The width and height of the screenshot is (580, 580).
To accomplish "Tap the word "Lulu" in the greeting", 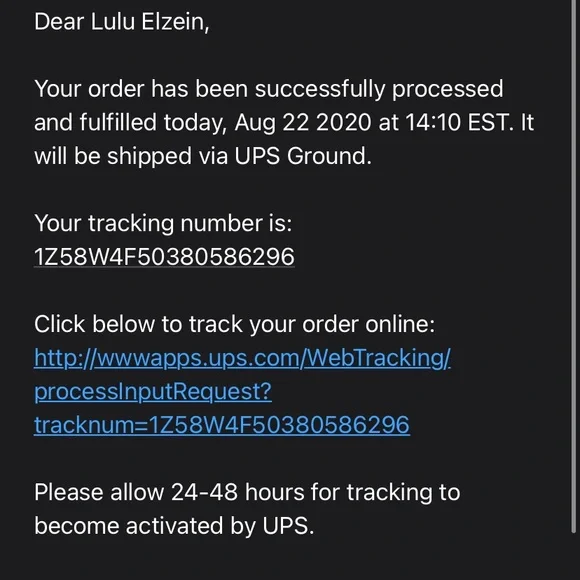I will click(x=112, y=21).
